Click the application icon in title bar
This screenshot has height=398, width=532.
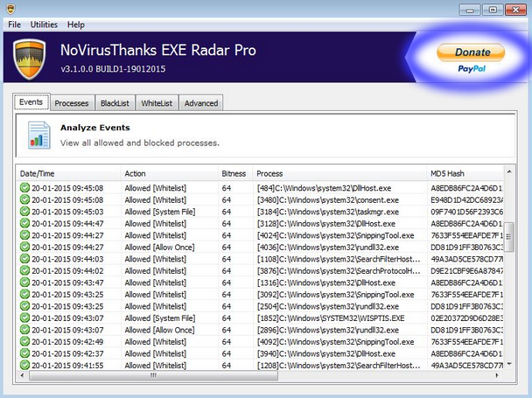tap(10, 9)
